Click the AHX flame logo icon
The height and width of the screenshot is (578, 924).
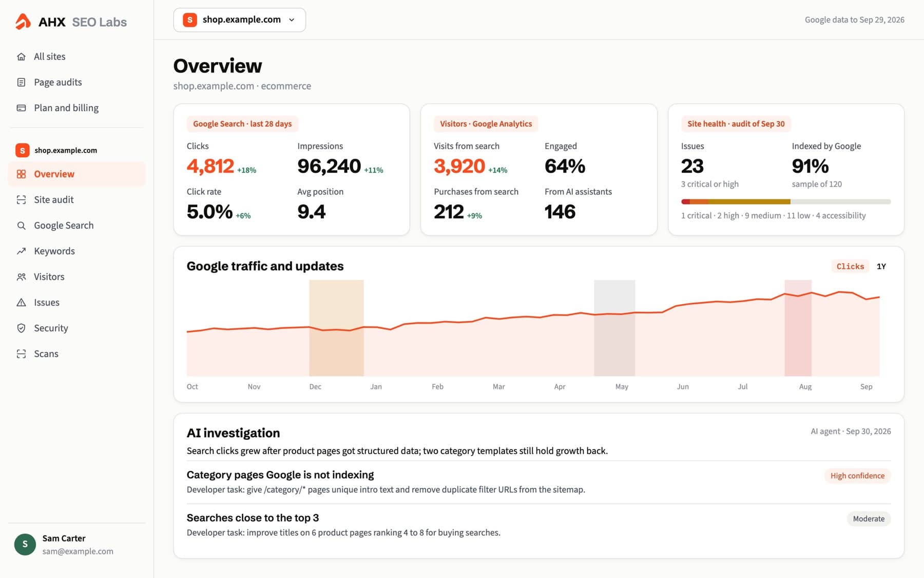(23, 21)
